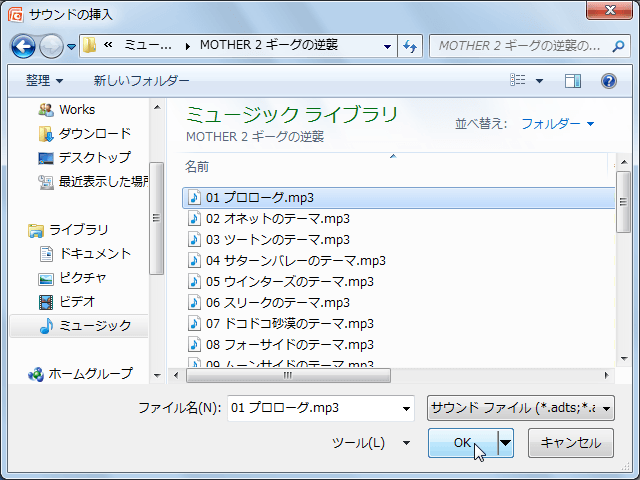Click the デスクトップ monitor icon

(x=46, y=158)
